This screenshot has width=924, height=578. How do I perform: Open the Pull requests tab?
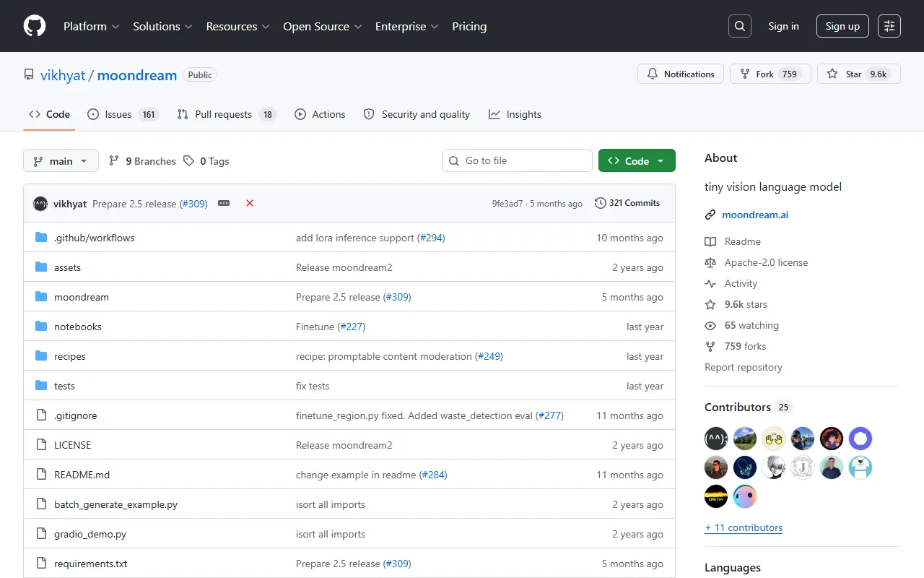pyautogui.click(x=227, y=114)
